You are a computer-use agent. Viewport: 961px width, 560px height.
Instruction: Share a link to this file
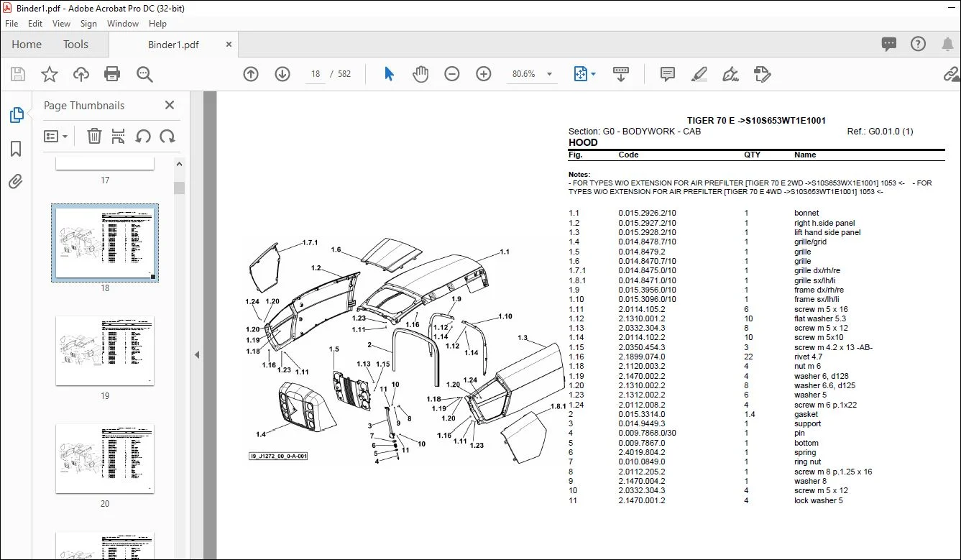click(952, 74)
